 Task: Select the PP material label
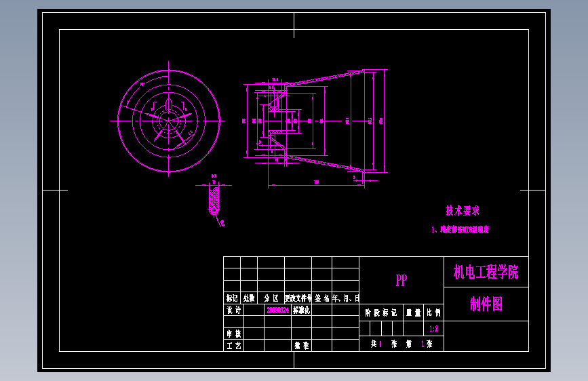(401, 280)
